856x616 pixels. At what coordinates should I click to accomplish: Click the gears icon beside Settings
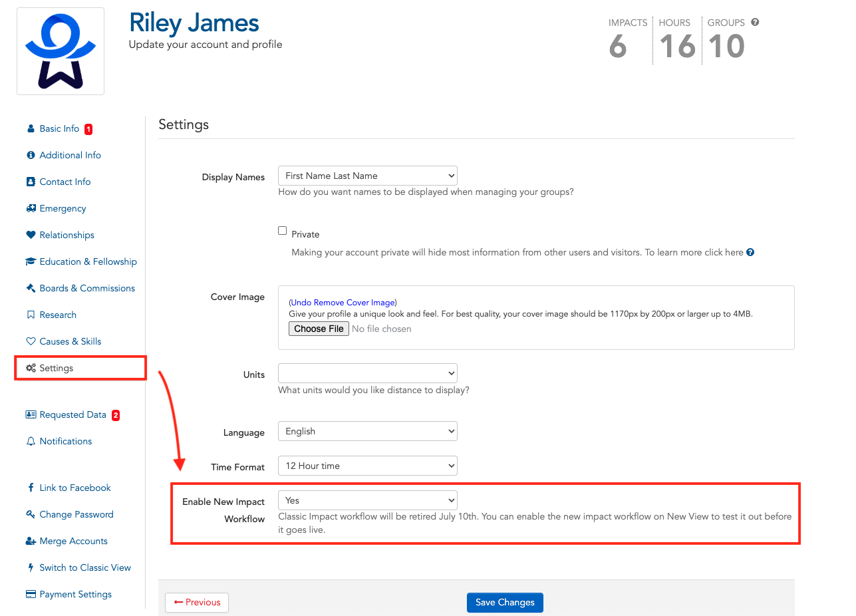(x=31, y=368)
